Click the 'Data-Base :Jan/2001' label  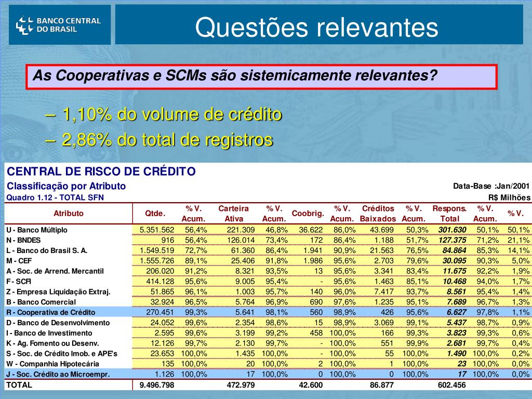pyautogui.click(x=491, y=186)
